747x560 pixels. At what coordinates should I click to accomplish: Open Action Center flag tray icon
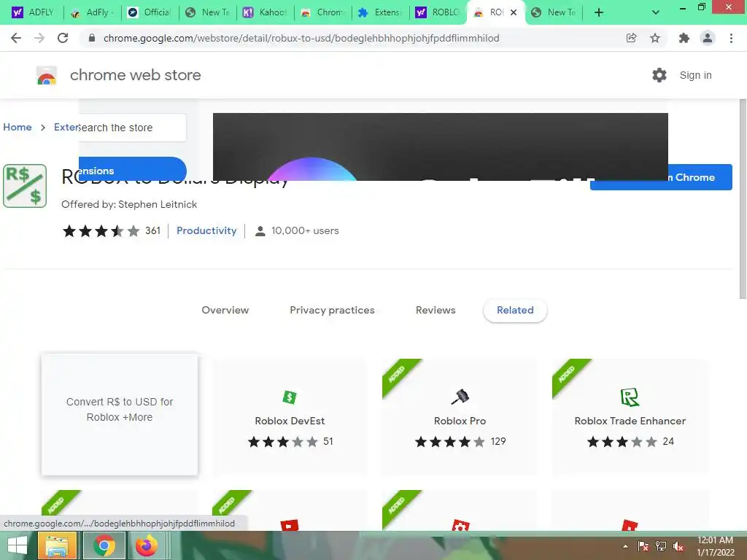pyautogui.click(x=643, y=546)
